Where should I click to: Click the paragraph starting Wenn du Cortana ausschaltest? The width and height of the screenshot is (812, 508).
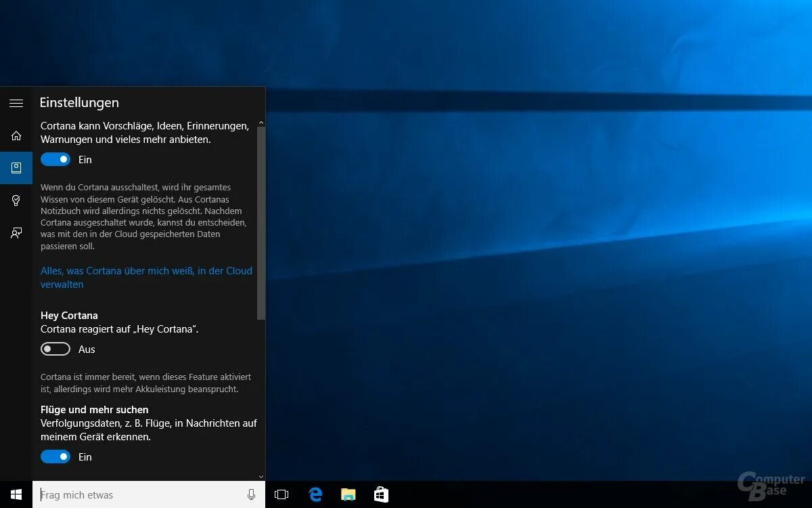[143, 217]
